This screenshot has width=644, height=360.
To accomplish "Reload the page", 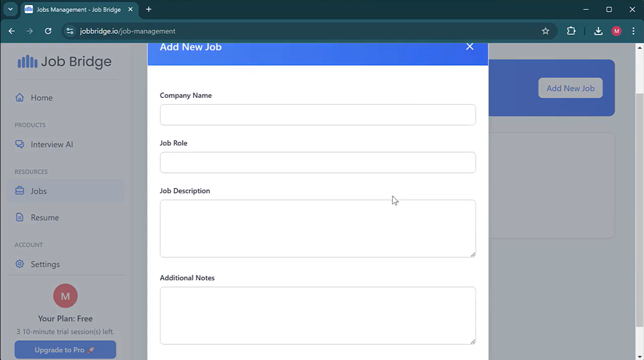I will (48, 31).
